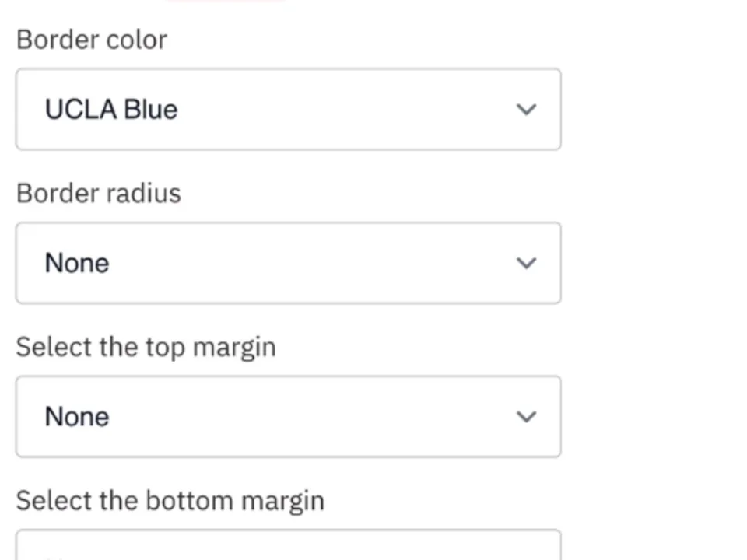Click the downward arrow beside None radius value
Screen dimensions: 747x560
[526, 263]
